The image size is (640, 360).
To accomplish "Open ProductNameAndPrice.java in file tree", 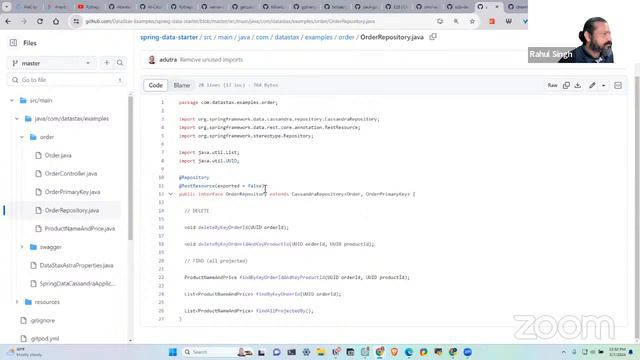I will click(80, 229).
